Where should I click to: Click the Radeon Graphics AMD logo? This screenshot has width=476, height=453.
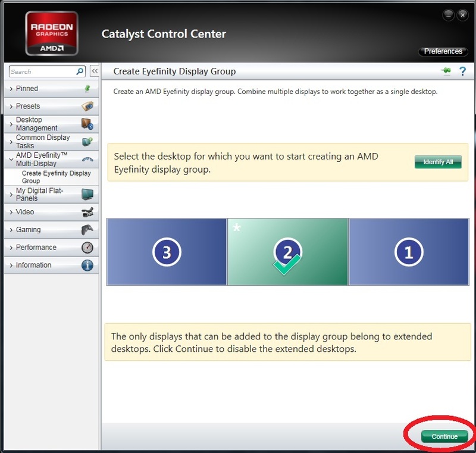click(52, 33)
